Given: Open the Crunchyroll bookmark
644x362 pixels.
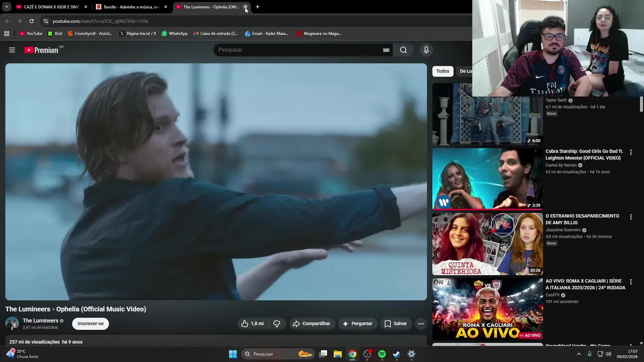Looking at the screenshot, I should click(x=90, y=33).
